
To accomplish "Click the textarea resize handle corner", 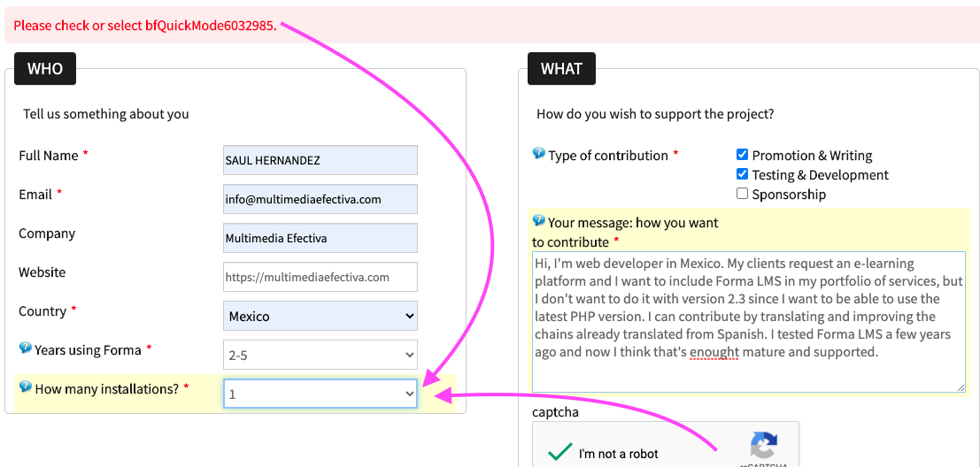I will tap(961, 387).
